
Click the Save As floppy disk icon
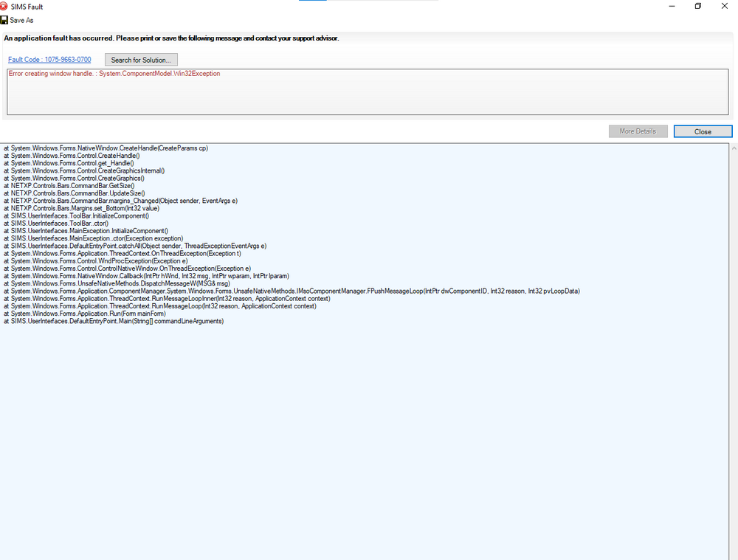click(4, 20)
